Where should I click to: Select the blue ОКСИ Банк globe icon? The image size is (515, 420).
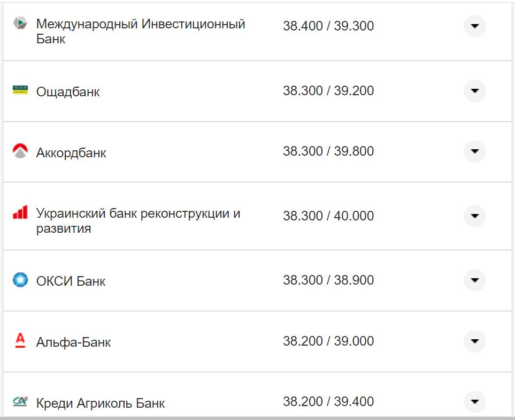[x=19, y=280]
